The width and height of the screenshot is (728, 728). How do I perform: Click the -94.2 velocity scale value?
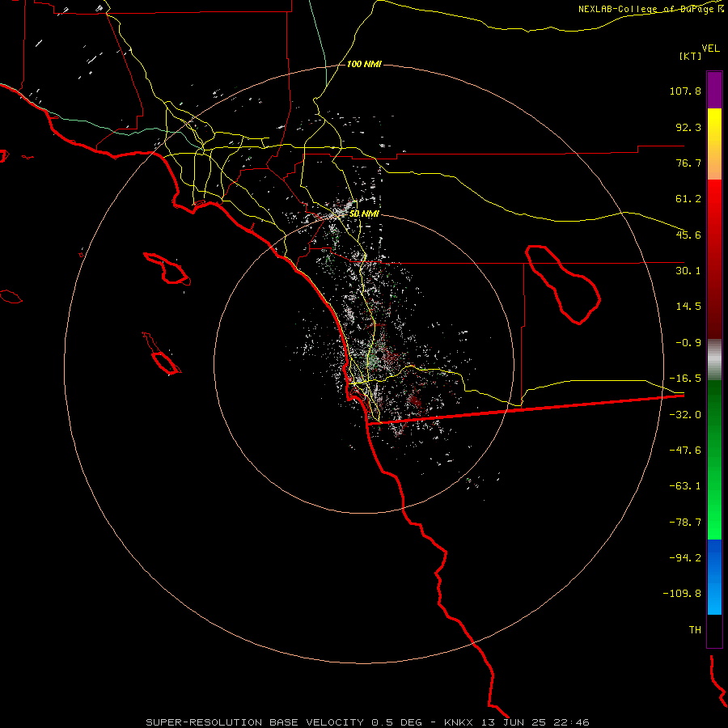click(x=685, y=558)
